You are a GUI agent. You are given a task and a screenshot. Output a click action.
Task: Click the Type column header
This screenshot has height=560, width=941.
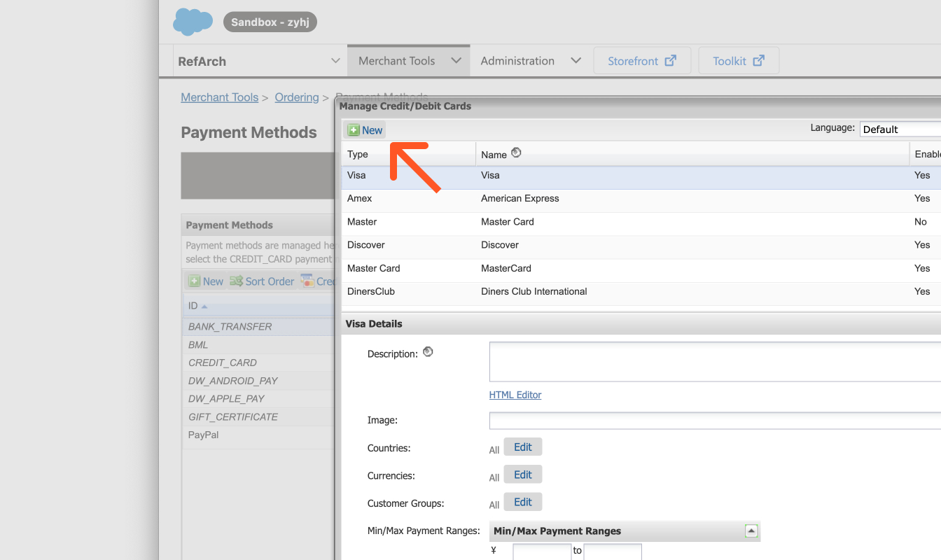pyautogui.click(x=408, y=154)
